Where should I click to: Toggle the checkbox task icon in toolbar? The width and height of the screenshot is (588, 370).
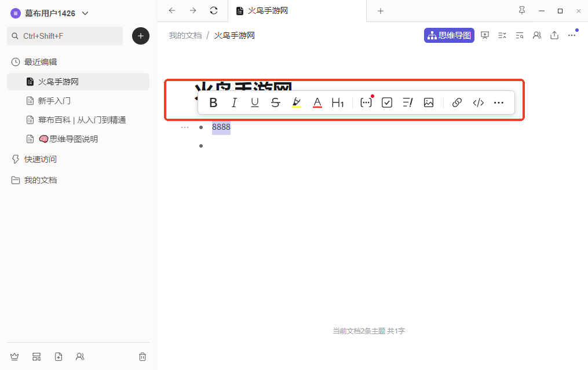coord(387,102)
